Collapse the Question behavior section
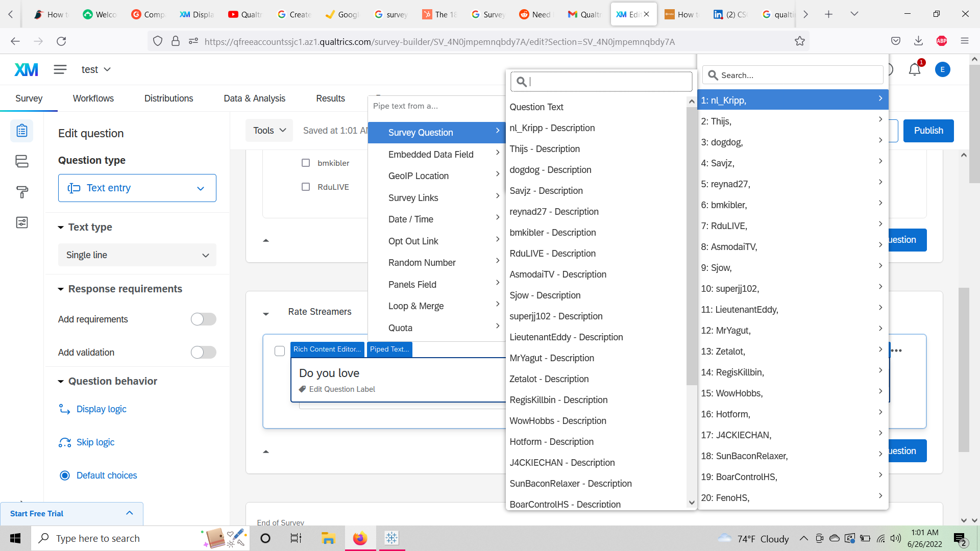This screenshot has height=551, width=980. coord(61,382)
